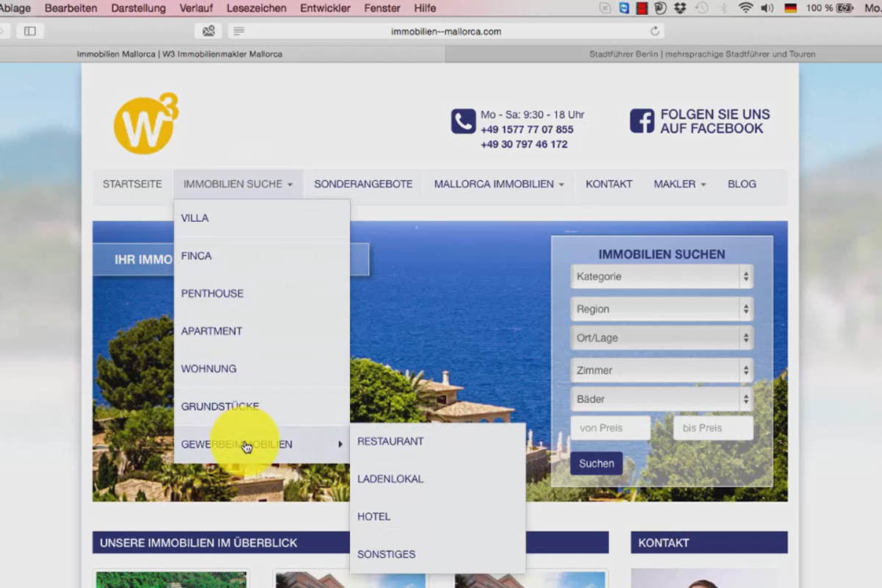Click the Suchen button
The height and width of the screenshot is (588, 882).
596,464
